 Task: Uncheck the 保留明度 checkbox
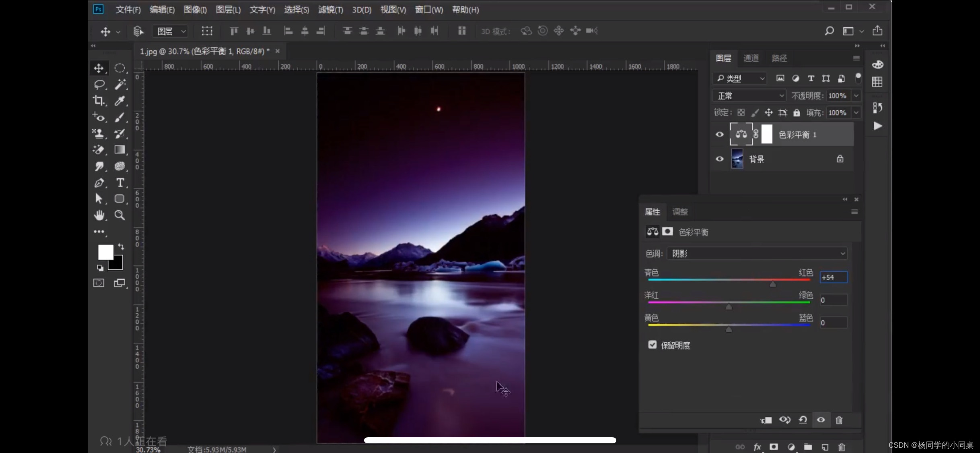pyautogui.click(x=652, y=345)
